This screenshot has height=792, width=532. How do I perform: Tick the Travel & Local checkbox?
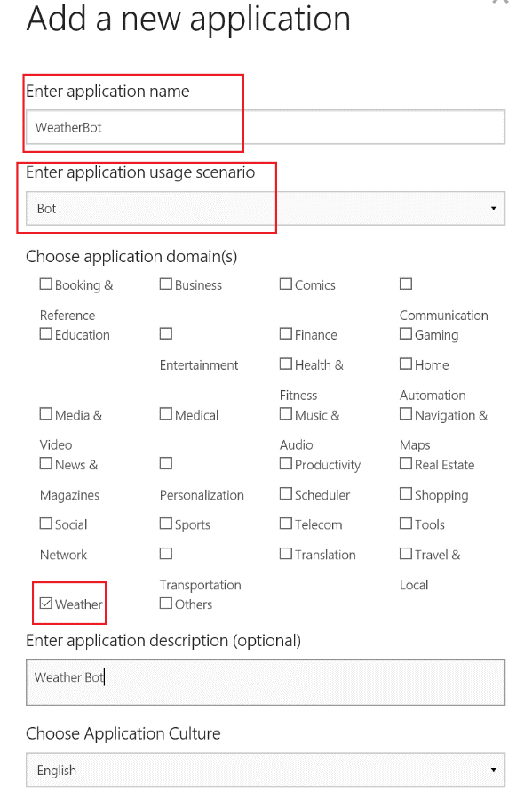(x=406, y=554)
